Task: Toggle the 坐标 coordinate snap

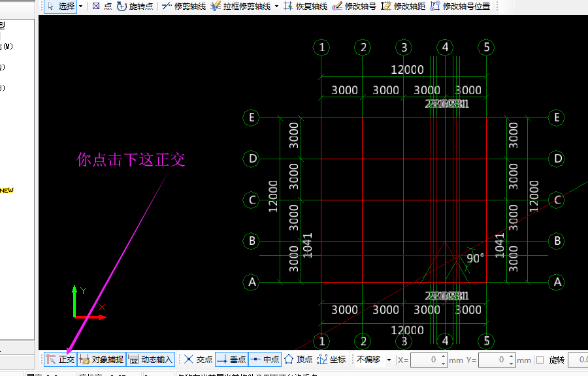Action: point(331,360)
